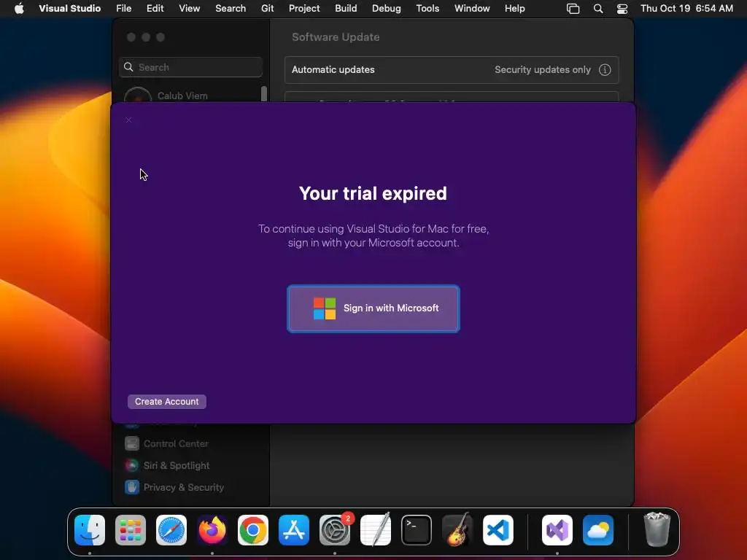
Task: Open Visual Studio from the Dock
Action: (x=557, y=530)
